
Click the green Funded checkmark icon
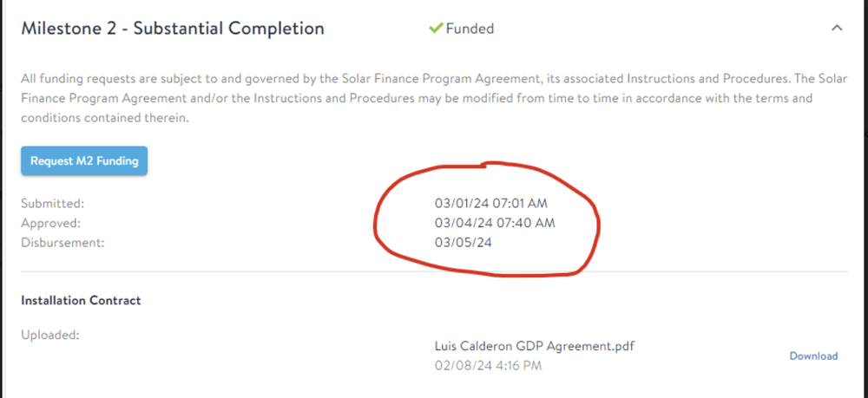click(436, 29)
